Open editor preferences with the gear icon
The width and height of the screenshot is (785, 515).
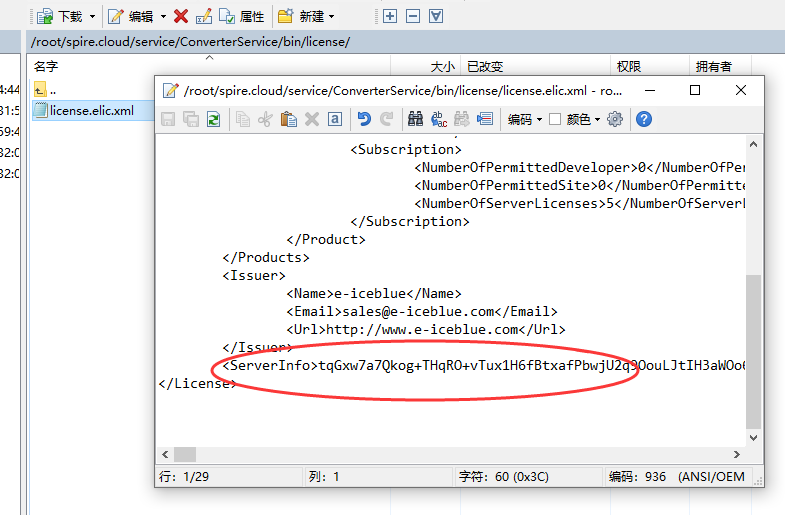pyautogui.click(x=615, y=119)
